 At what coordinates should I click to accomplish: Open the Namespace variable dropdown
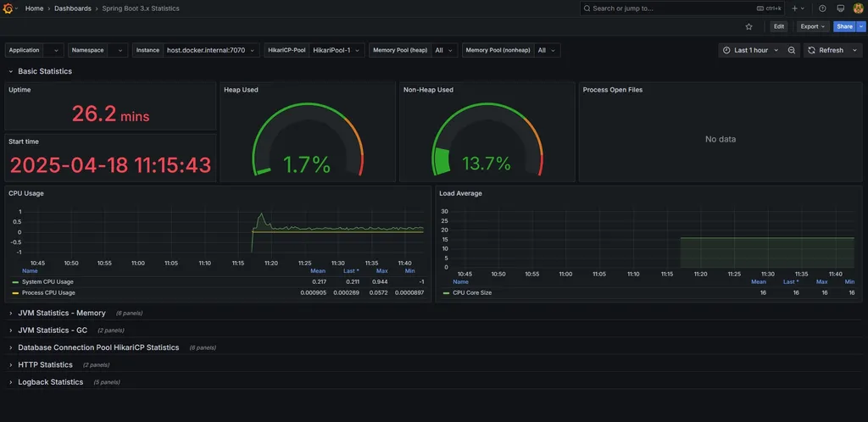[x=117, y=50]
